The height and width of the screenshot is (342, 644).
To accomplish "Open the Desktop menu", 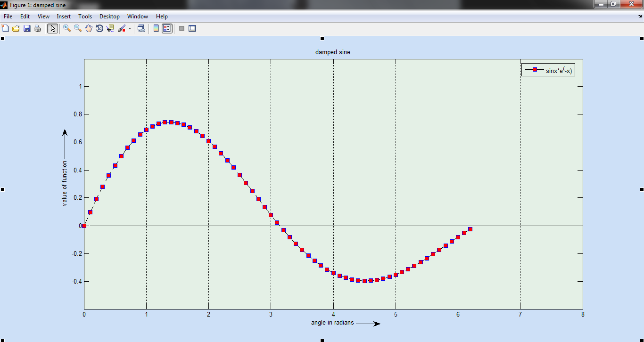I will [x=109, y=16].
